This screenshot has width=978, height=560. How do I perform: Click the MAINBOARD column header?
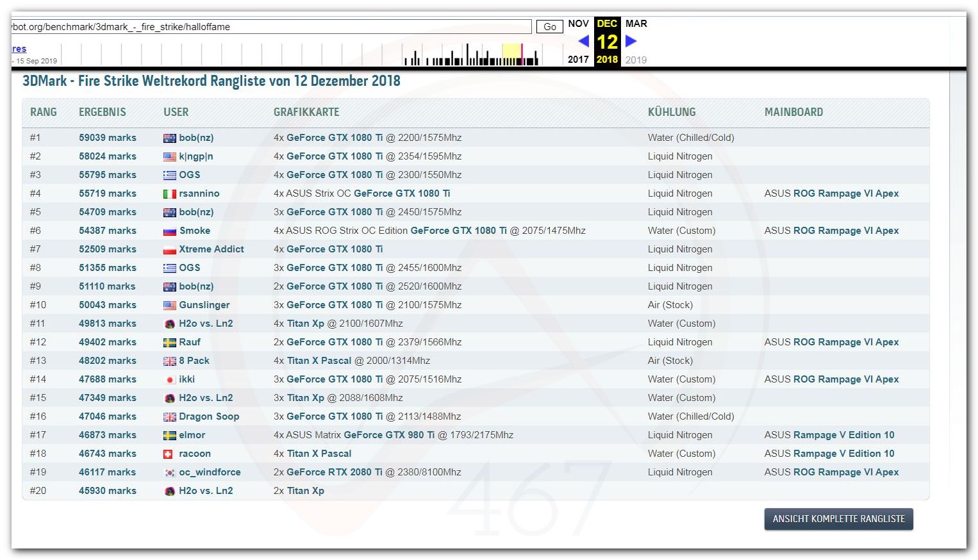pos(794,112)
